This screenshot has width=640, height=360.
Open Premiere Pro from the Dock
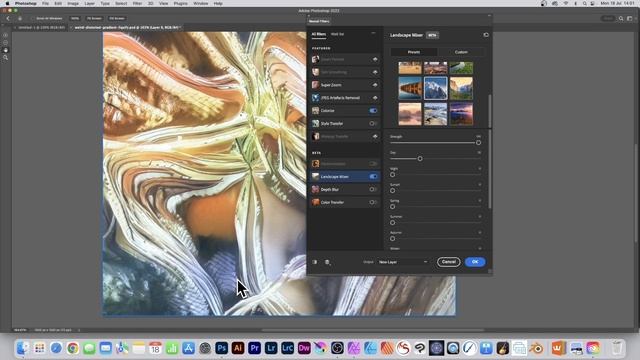(254, 348)
